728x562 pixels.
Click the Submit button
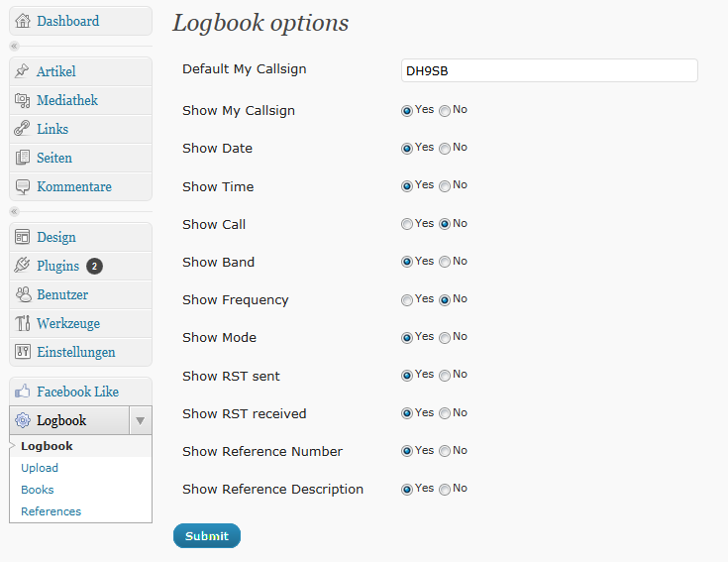coord(207,536)
